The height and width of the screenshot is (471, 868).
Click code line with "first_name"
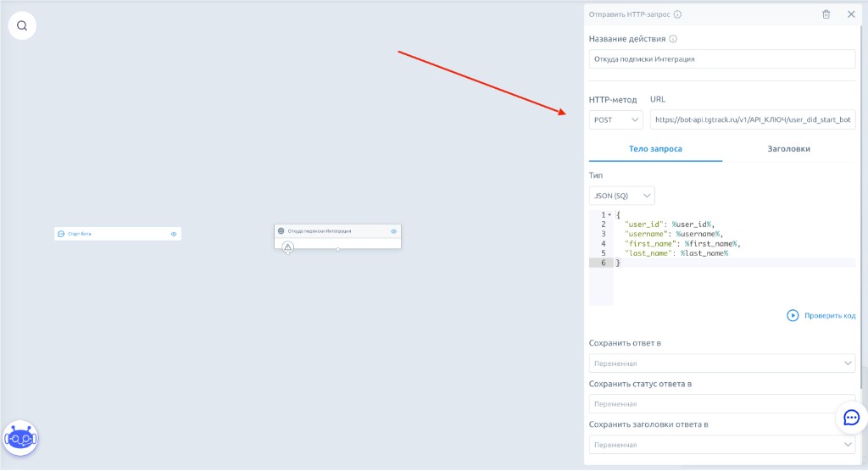682,243
